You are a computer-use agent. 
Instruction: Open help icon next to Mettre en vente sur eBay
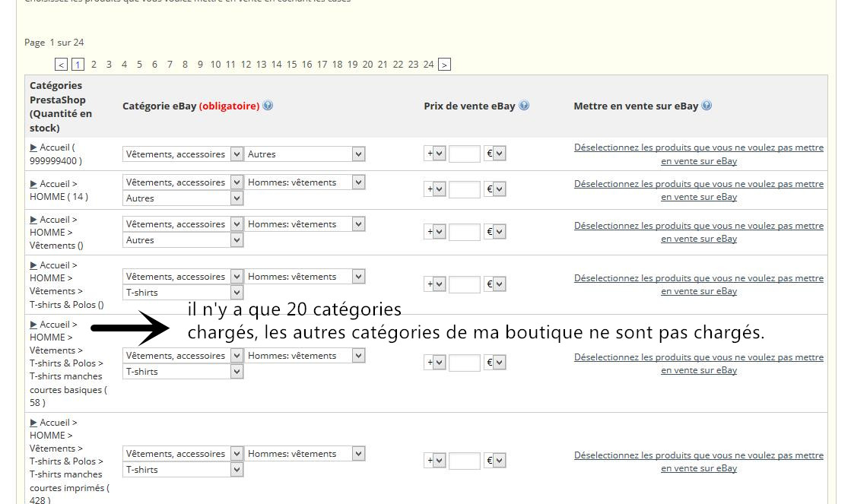(706, 105)
